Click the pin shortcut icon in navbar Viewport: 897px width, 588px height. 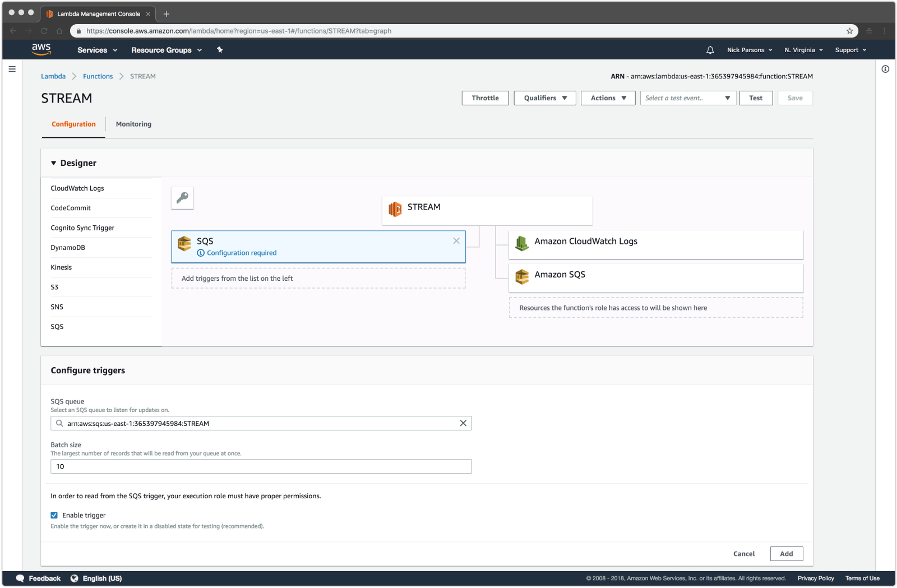click(x=220, y=50)
